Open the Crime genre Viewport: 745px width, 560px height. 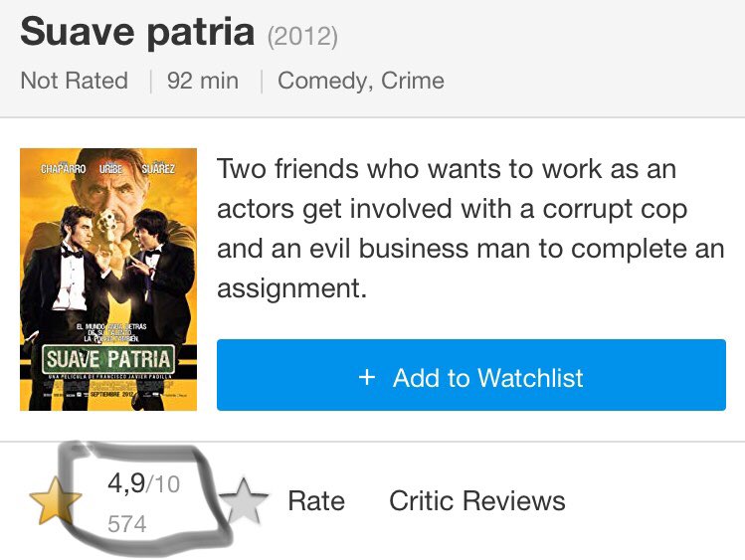tap(413, 81)
